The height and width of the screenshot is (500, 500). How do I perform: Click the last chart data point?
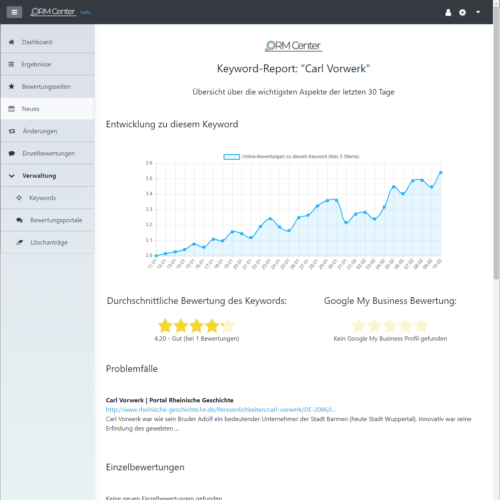coord(441,173)
